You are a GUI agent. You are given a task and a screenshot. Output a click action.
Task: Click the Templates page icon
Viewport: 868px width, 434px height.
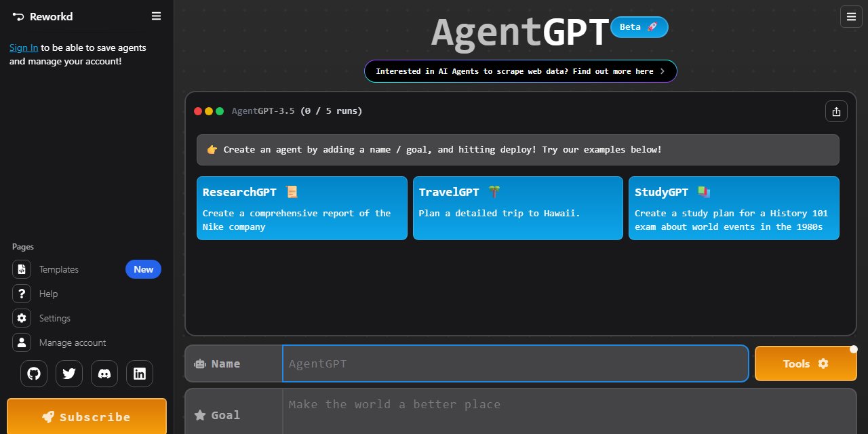(22, 269)
